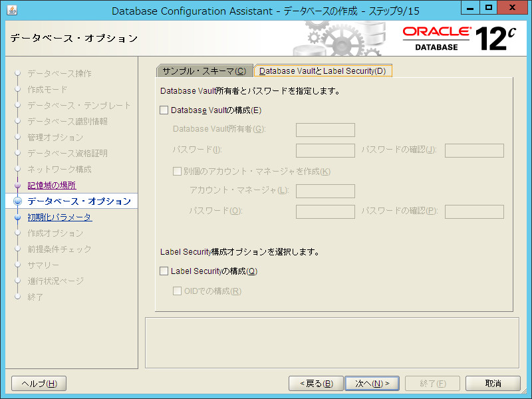
Task: Switch to the サンプル・スキーマ tab
Action: point(205,71)
